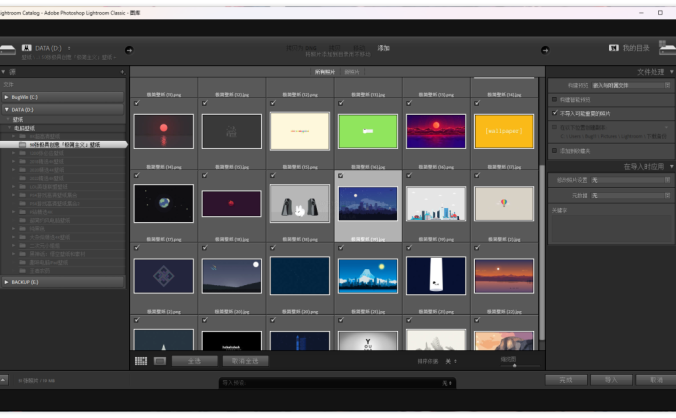Click the thumbnail size slider
This screenshot has width=676, height=418.
pos(514,366)
